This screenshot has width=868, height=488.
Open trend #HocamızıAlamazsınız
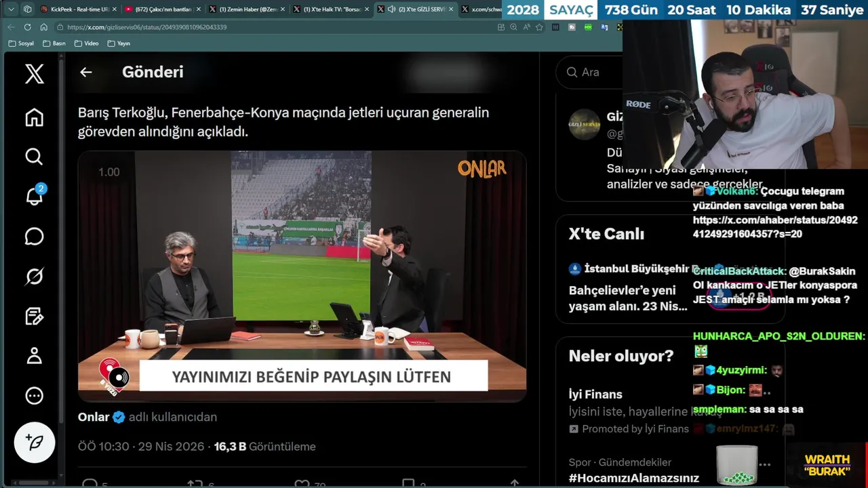(x=634, y=479)
